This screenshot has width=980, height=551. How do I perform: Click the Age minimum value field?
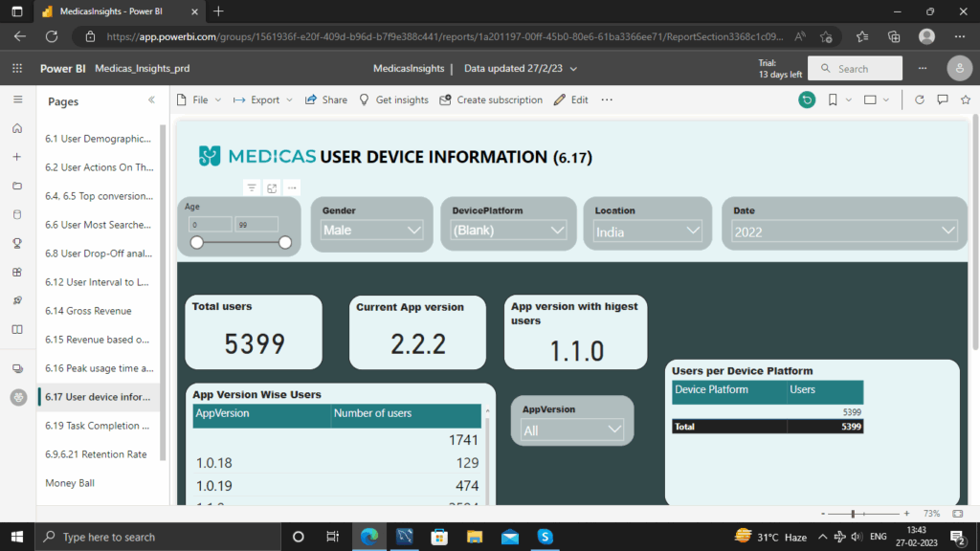point(210,224)
